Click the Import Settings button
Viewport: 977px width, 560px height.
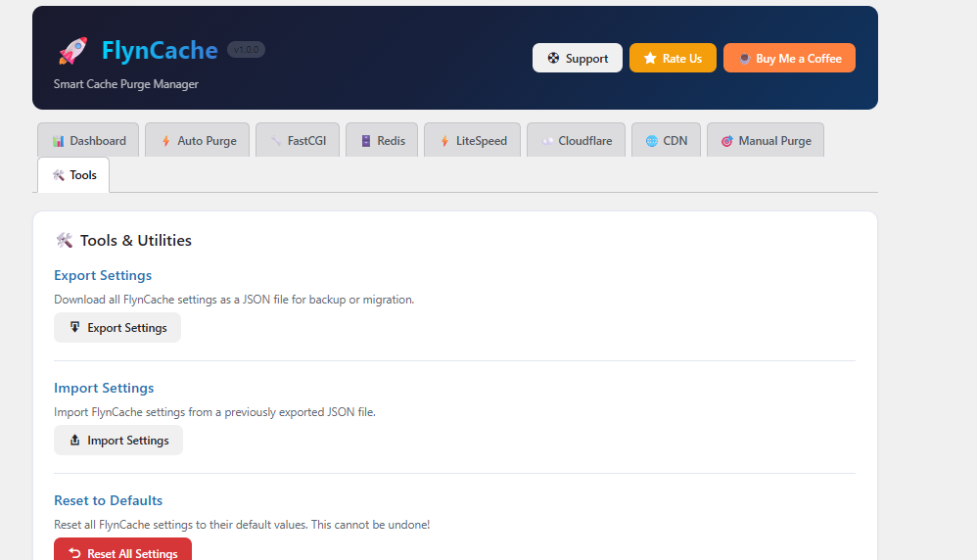click(x=118, y=441)
